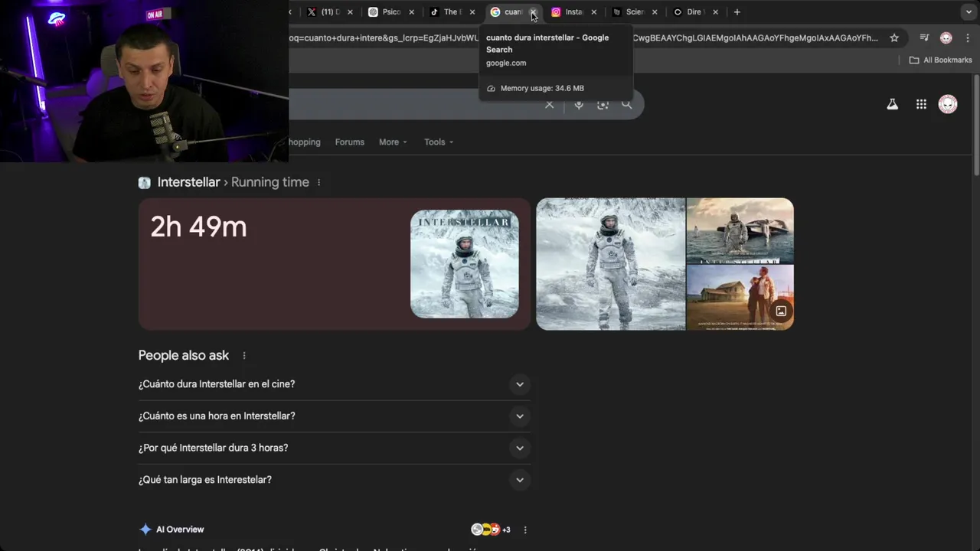The height and width of the screenshot is (551, 980).
Task: Open the Google account avatar on the page
Action: [x=948, y=104]
